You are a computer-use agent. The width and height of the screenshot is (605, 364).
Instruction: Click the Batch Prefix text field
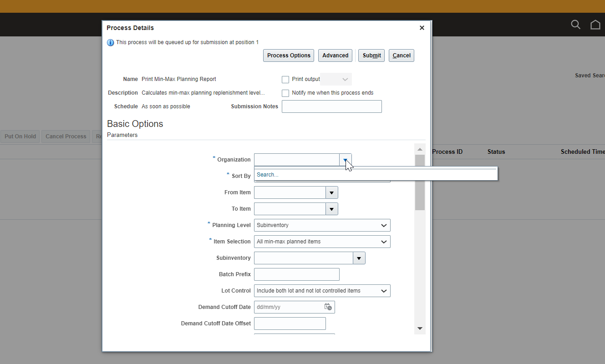pyautogui.click(x=296, y=274)
